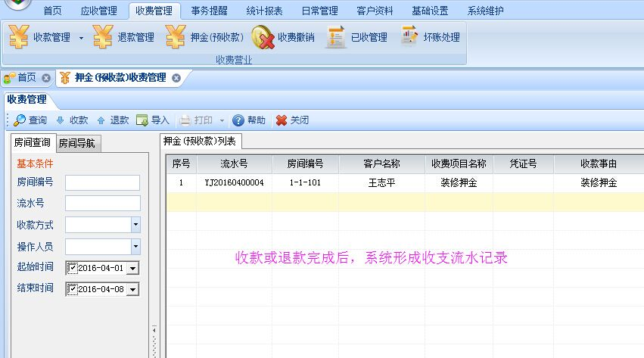Select the 收费管理 panel tab
This screenshot has width=644, height=358.
click(x=27, y=100)
